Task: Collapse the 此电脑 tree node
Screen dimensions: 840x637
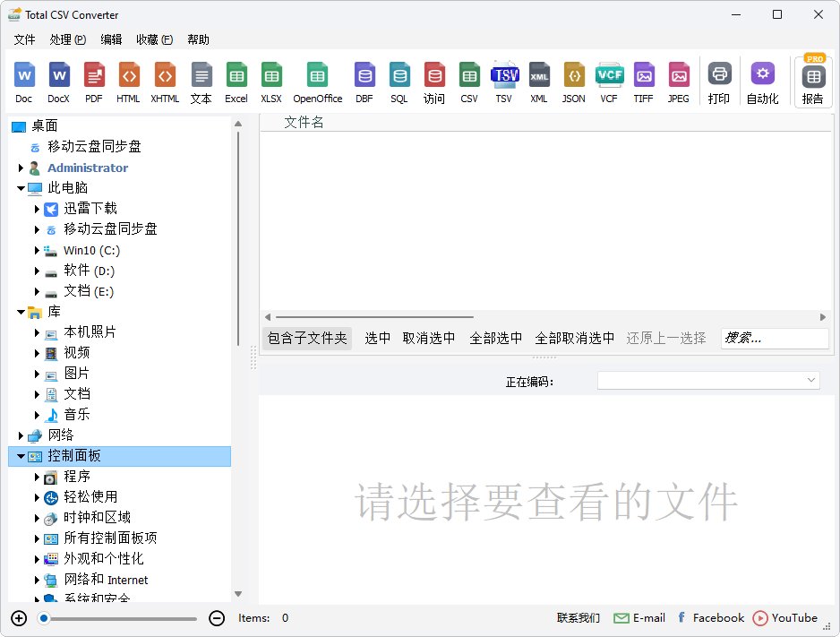Action: [21, 188]
